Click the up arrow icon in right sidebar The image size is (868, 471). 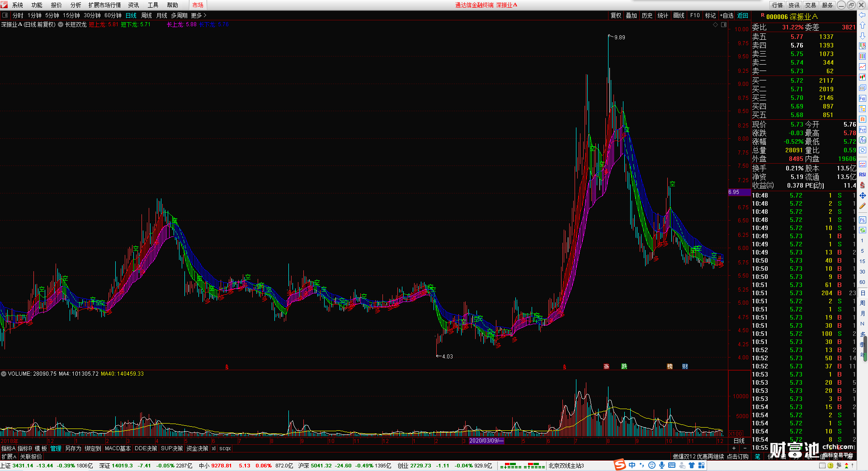point(863,25)
